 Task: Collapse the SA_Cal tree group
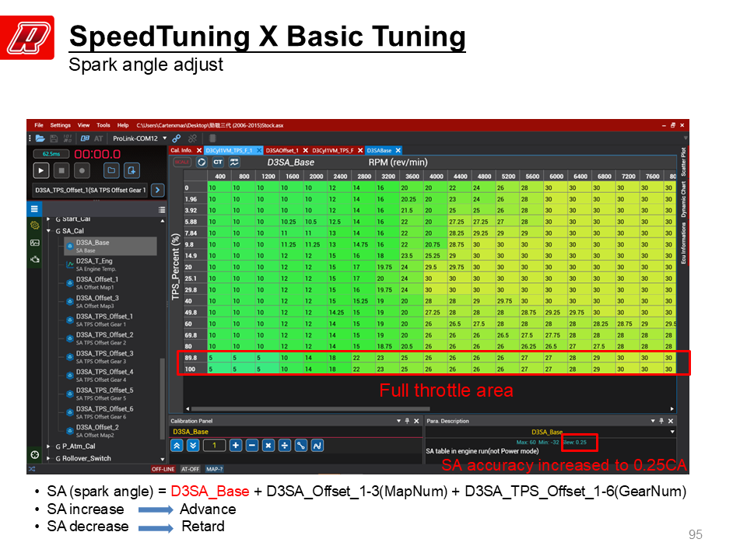[x=48, y=231]
